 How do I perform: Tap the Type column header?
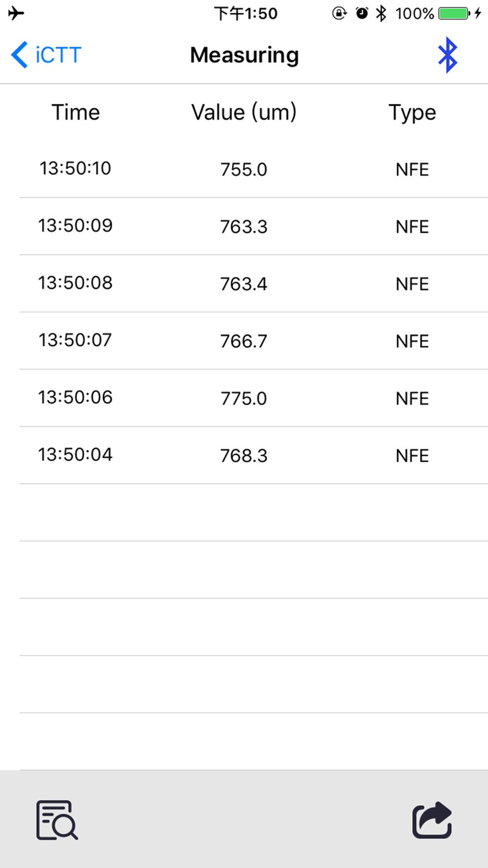(x=412, y=112)
